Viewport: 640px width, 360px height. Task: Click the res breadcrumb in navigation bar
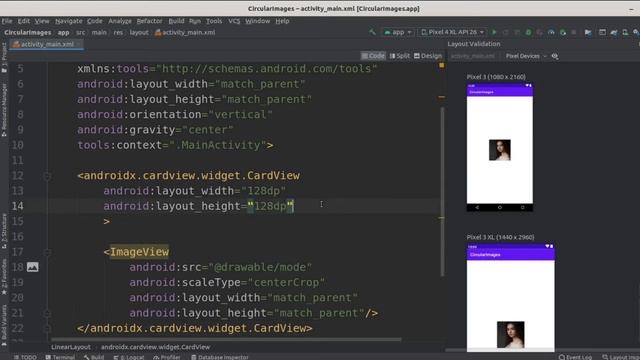point(118,32)
